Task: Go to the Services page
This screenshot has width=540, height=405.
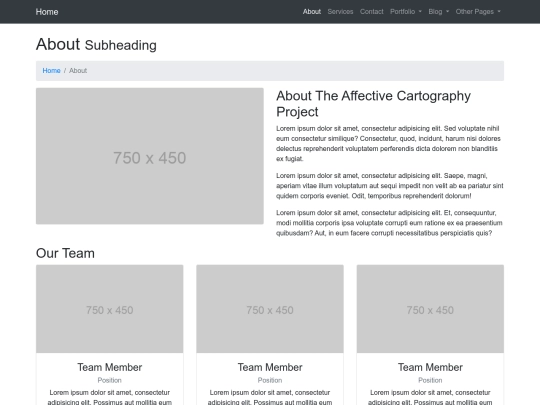Action: [340, 12]
